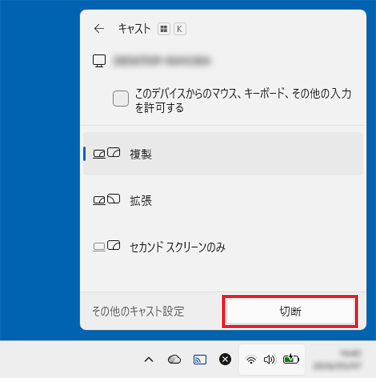
Task: Click the セカンド スクリーンのみ screen icon
Action: (106, 246)
